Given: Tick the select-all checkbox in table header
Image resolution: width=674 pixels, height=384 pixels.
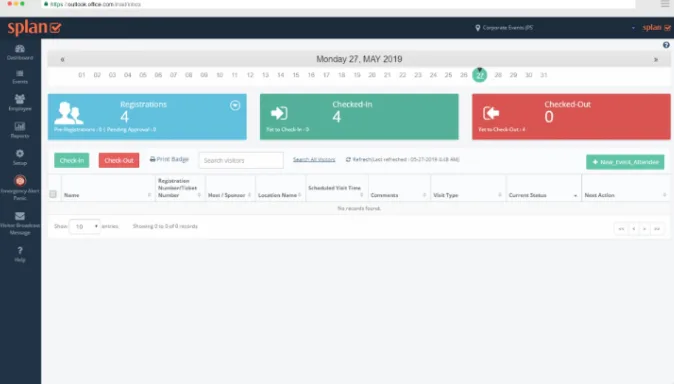Looking at the screenshot, I should point(53,194).
